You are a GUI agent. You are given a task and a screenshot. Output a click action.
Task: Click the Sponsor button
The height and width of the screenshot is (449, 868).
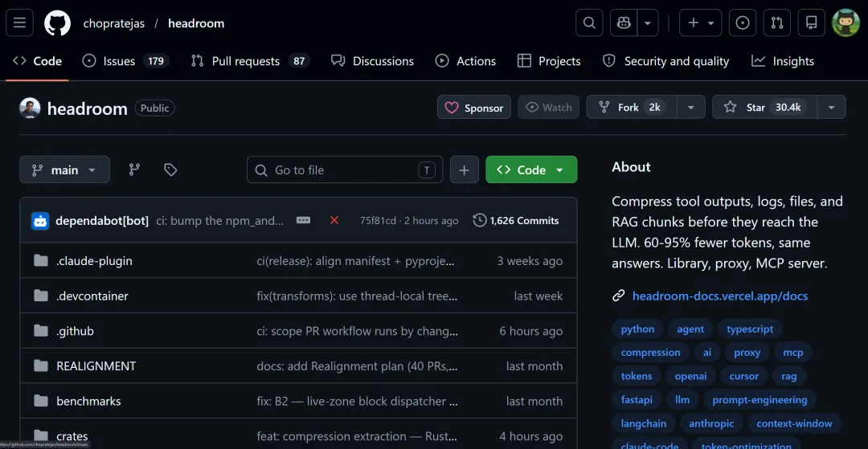(x=474, y=108)
